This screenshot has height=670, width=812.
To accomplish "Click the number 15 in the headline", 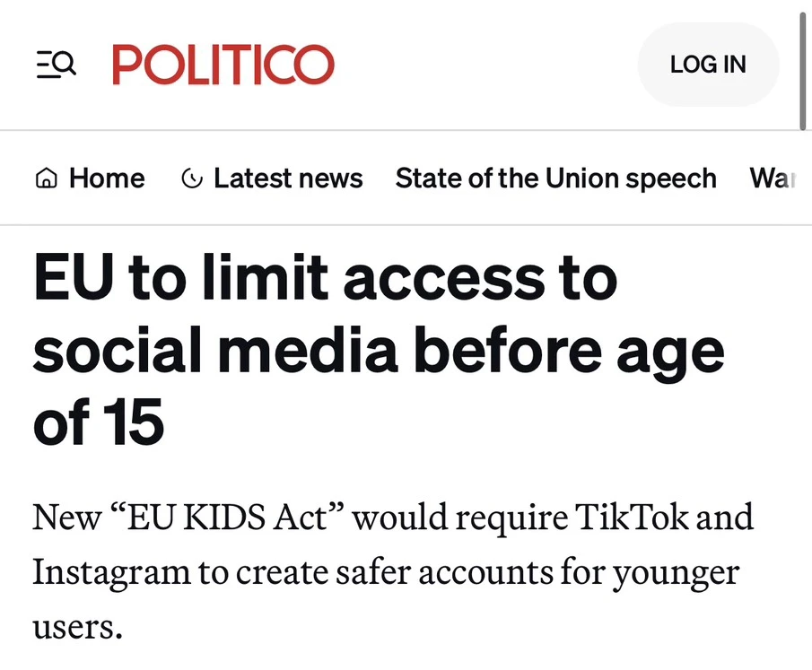I will (134, 421).
